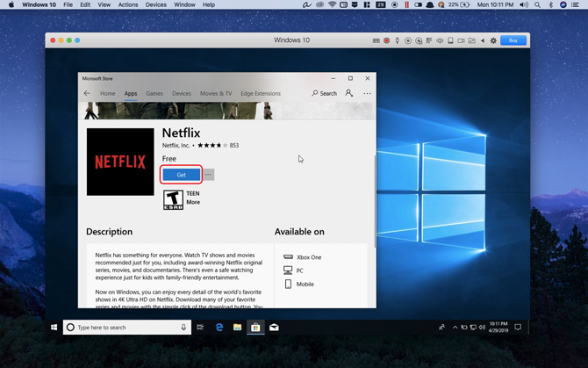
Task: Open Task View on the Windows taskbar
Action: tap(200, 327)
